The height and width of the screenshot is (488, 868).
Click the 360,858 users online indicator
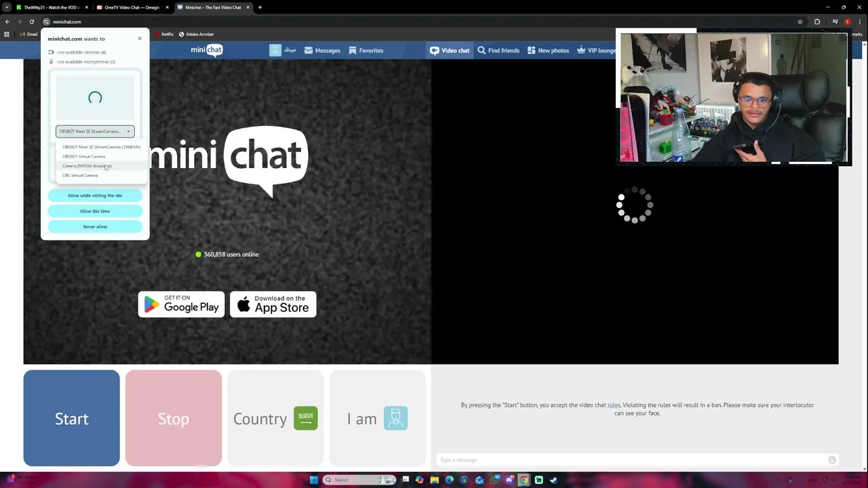pos(227,254)
